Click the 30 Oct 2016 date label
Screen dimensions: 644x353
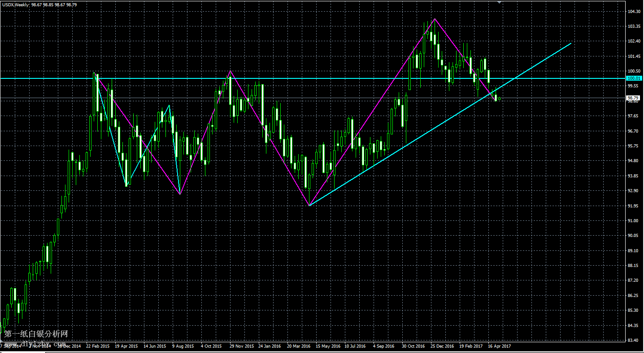[x=413, y=346]
